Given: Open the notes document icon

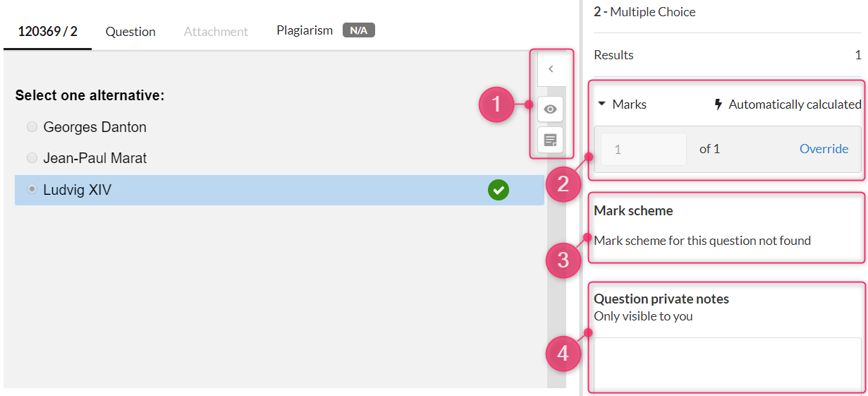Looking at the screenshot, I should click(x=551, y=140).
